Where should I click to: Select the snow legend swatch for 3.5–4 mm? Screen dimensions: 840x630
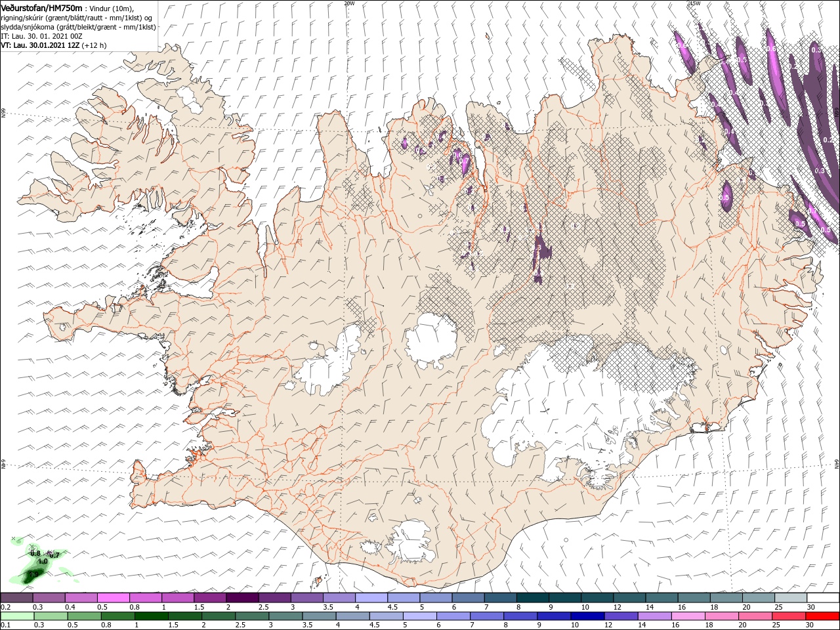pos(338,597)
